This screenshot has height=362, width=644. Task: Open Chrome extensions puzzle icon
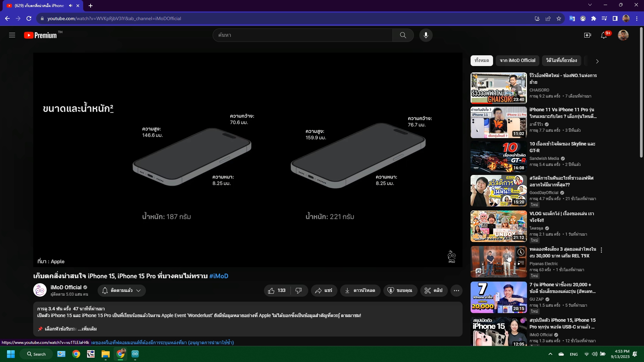tap(594, 18)
